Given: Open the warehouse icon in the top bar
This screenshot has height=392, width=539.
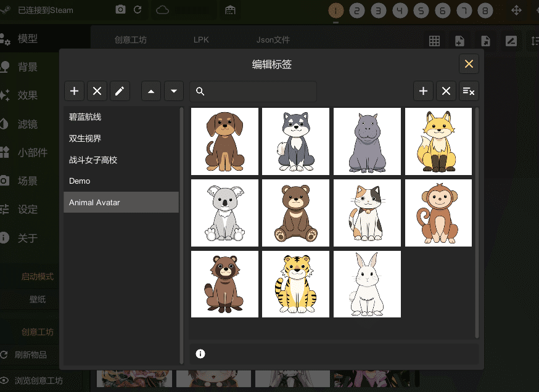Looking at the screenshot, I should coord(230,10).
